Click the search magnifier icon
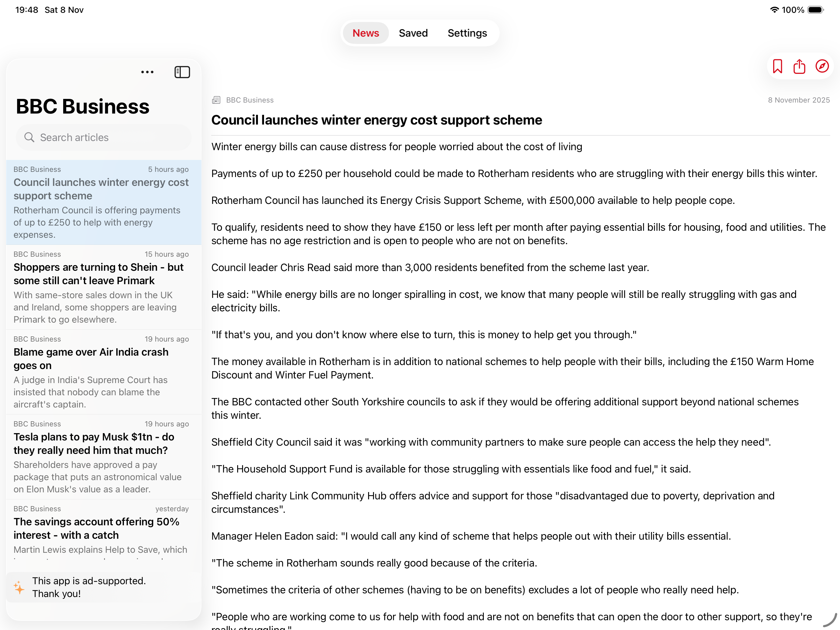Image resolution: width=840 pixels, height=630 pixels. [x=29, y=137]
